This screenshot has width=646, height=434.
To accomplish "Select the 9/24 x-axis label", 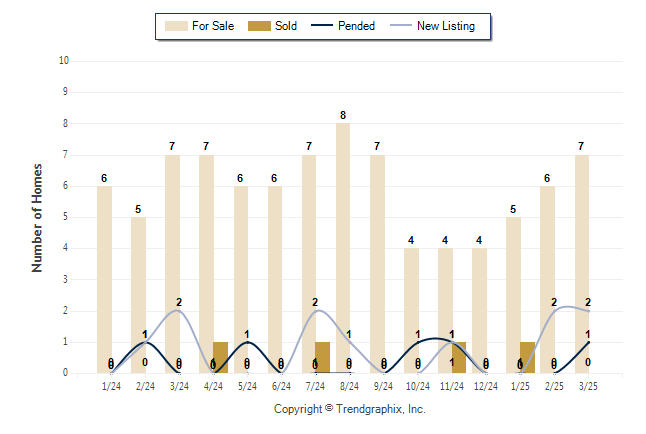I will pyautogui.click(x=383, y=386).
